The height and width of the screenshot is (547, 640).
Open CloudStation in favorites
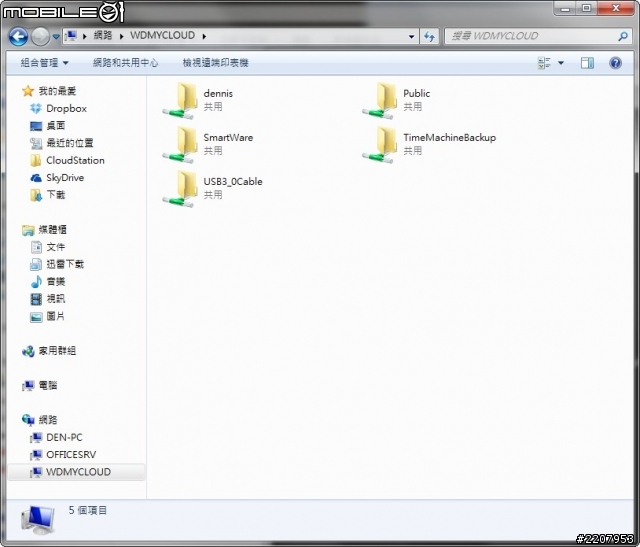[x=75, y=160]
